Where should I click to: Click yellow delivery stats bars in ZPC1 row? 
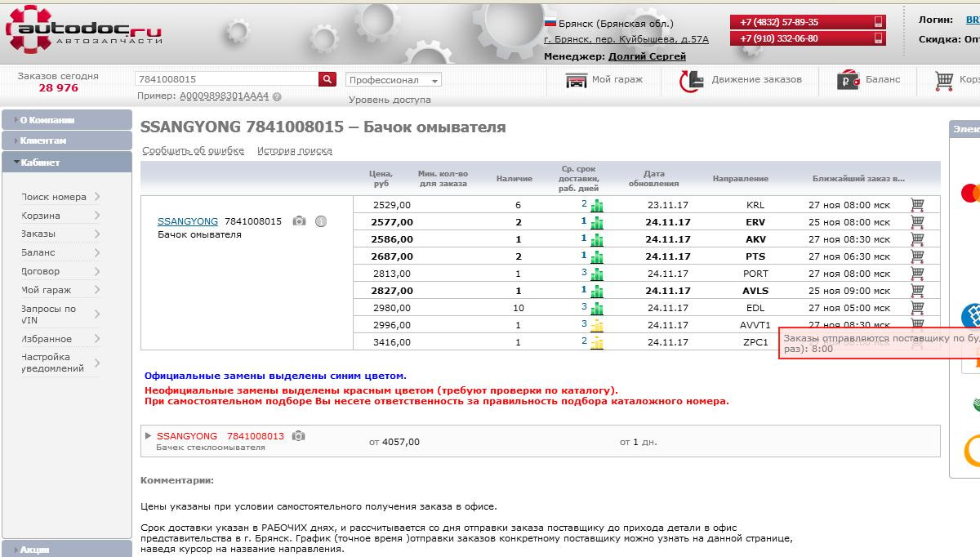pyautogui.click(x=597, y=343)
